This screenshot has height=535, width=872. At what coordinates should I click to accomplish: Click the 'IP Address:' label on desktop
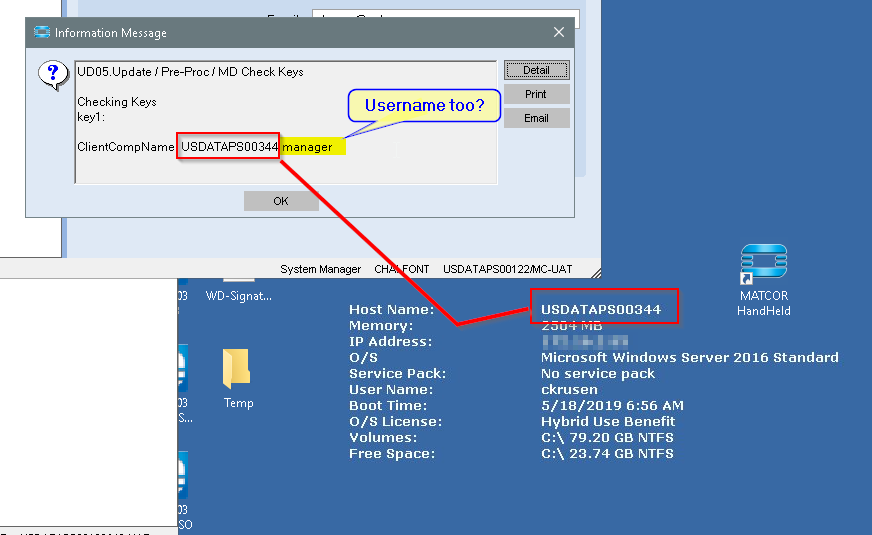[x=390, y=341]
